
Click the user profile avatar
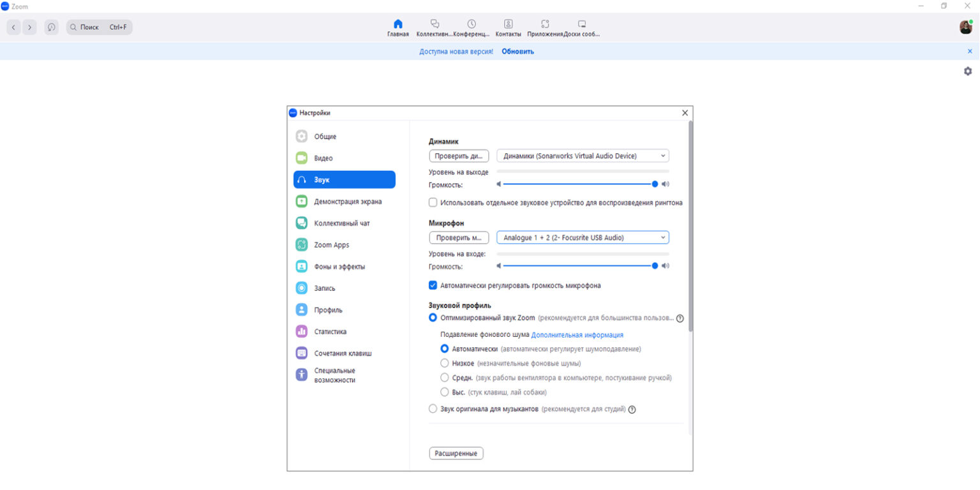[x=965, y=27]
